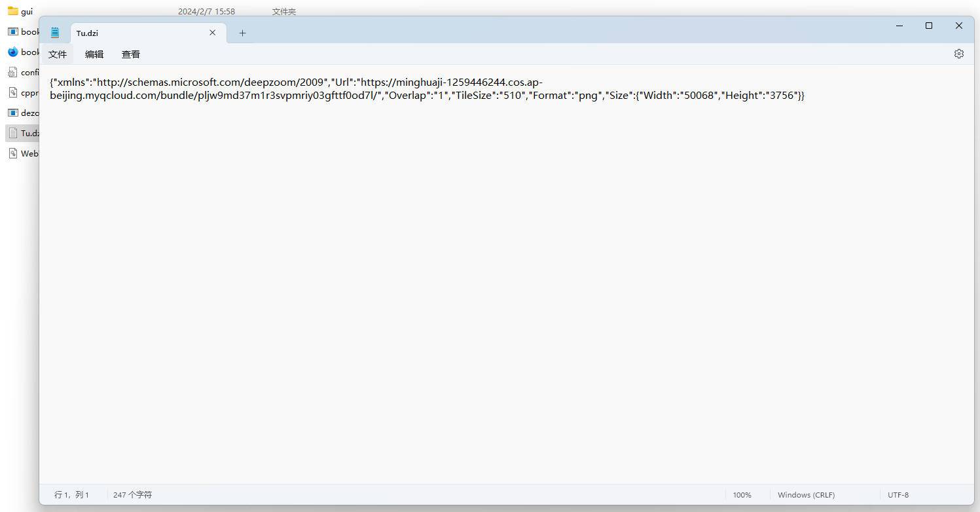Screen dimensions: 980x512
Task: Open the 编辑 menu
Action: (x=94, y=54)
